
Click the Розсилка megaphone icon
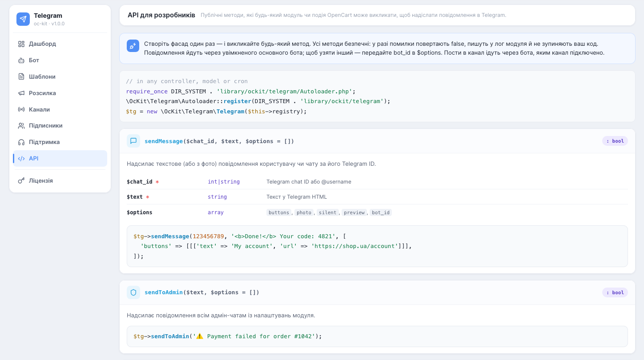[x=21, y=93]
